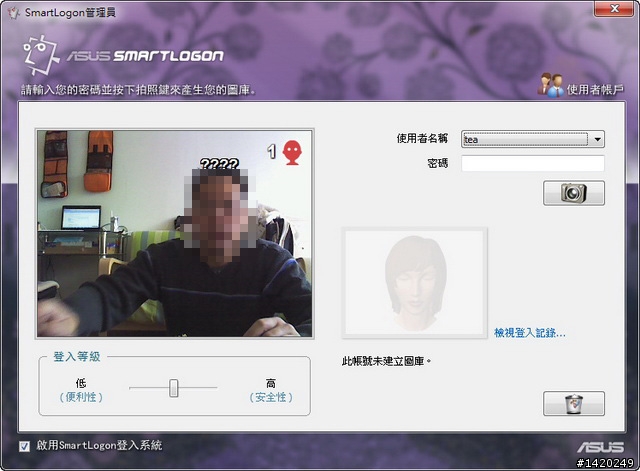Expand the 使用者名稱 dropdown arrow
Image resolution: width=640 pixels, height=471 pixels.
coord(597,139)
